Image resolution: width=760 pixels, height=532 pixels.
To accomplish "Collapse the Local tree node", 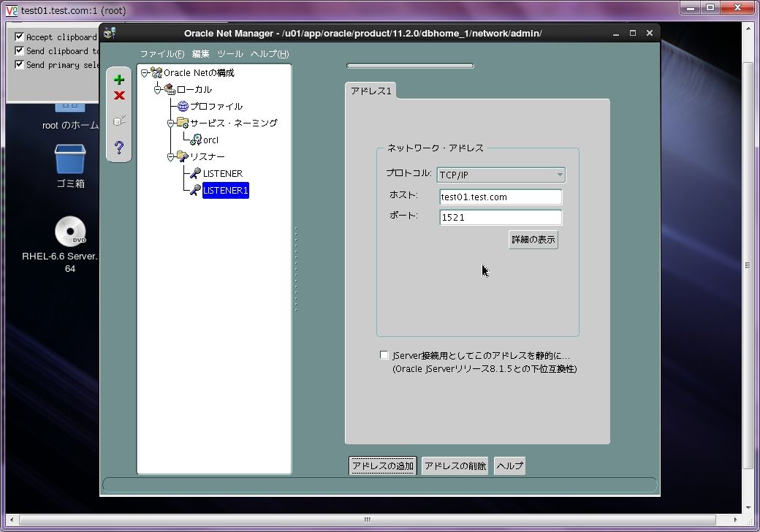I will click(158, 90).
